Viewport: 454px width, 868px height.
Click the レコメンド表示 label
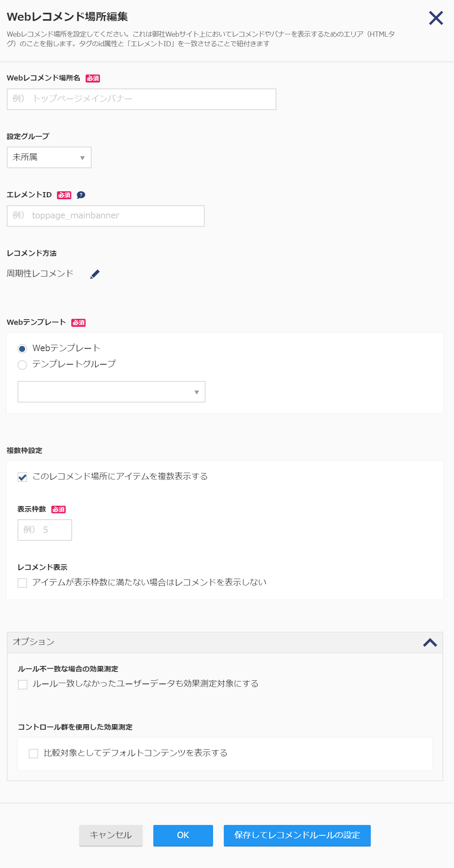point(43,567)
